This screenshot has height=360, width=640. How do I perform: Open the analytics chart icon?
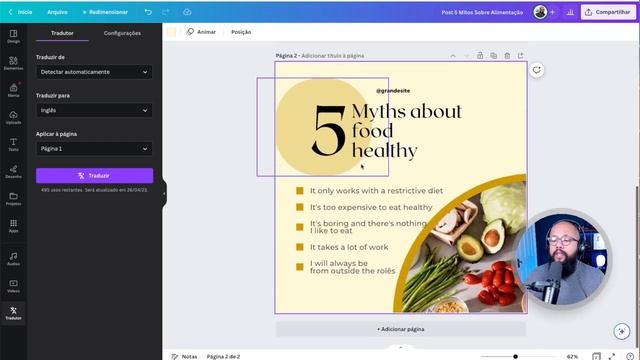pos(570,12)
